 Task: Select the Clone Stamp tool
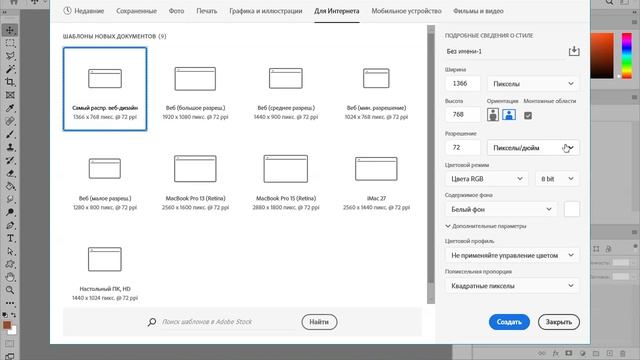[10, 147]
